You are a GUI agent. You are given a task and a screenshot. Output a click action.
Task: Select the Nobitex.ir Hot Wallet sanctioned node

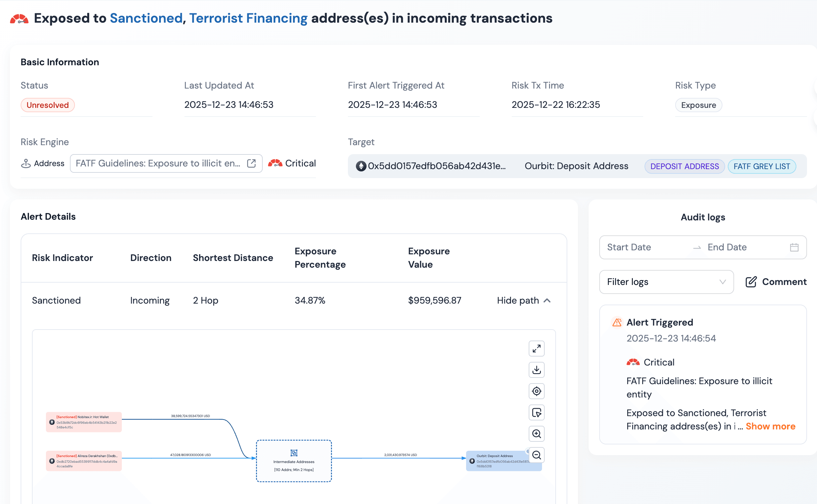tap(84, 422)
